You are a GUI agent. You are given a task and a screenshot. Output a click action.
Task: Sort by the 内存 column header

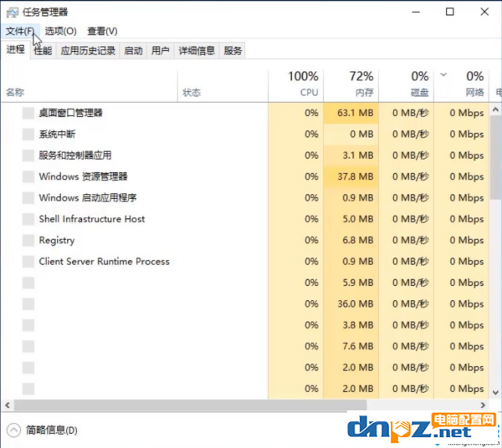point(351,84)
